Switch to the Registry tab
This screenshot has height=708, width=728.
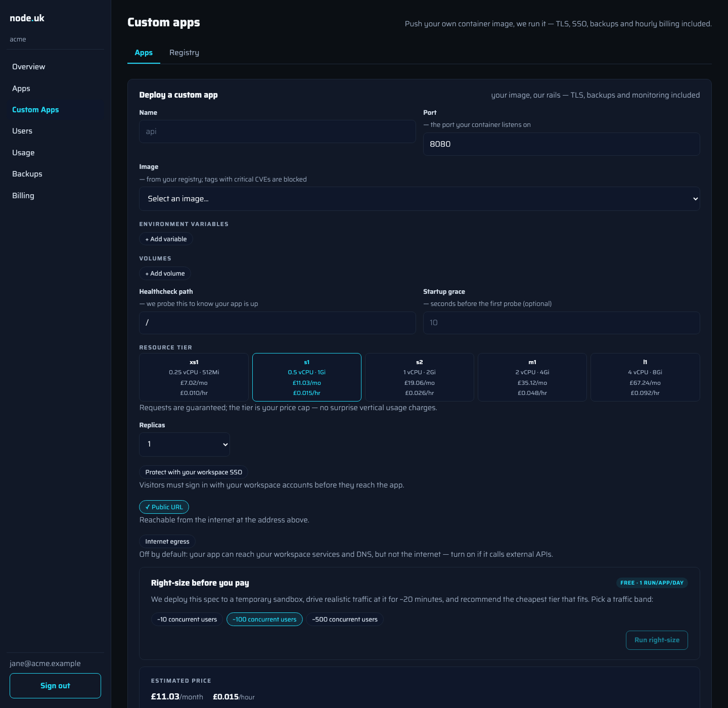pos(184,53)
